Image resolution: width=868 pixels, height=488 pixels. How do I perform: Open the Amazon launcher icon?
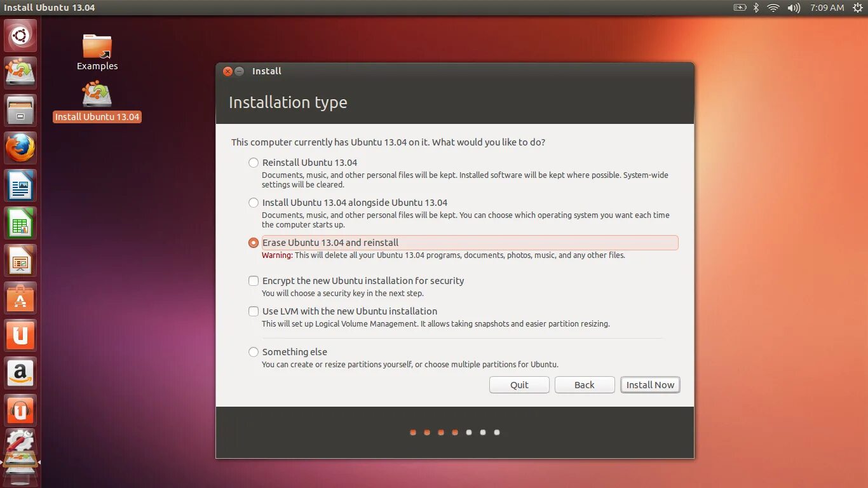click(20, 372)
